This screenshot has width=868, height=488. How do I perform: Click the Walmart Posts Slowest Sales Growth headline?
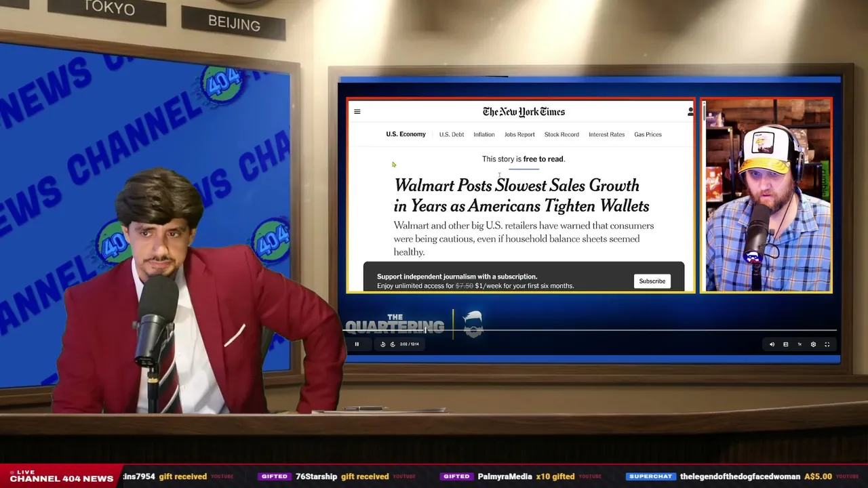[x=521, y=196]
